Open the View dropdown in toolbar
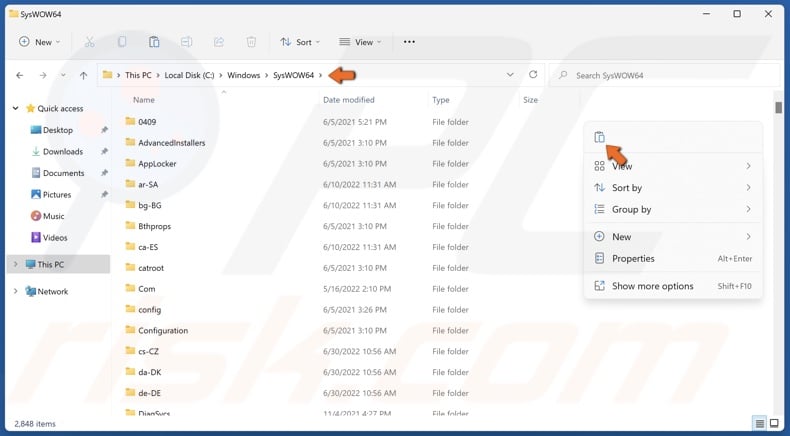Image resolution: width=790 pixels, height=436 pixels. pos(360,42)
